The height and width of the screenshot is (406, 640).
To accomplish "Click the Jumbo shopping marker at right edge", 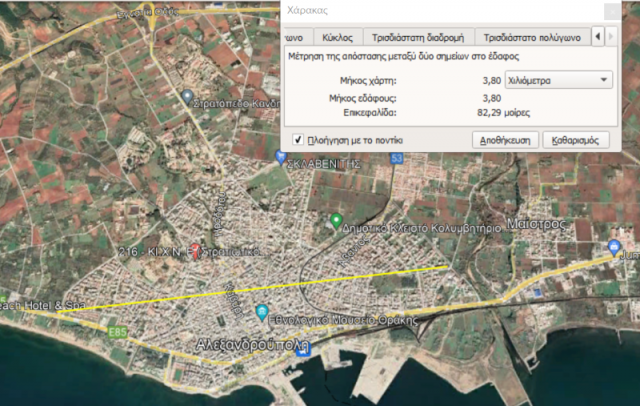I will pos(614,247).
